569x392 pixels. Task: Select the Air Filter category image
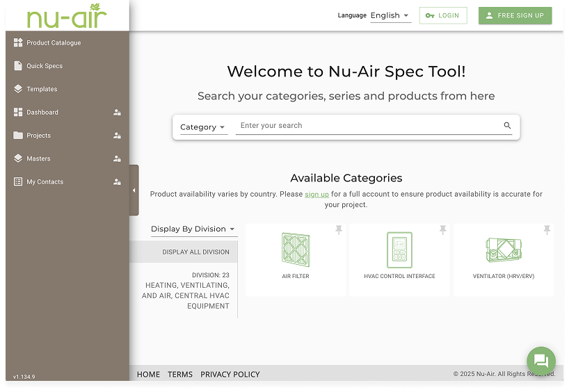[x=296, y=249]
